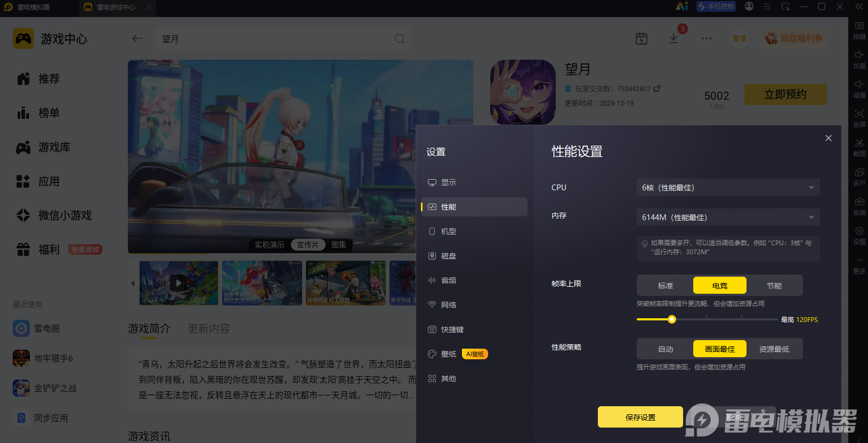This screenshot has width=868, height=443.
Task: Open 显示 settings section
Action: pyautogui.click(x=474, y=182)
